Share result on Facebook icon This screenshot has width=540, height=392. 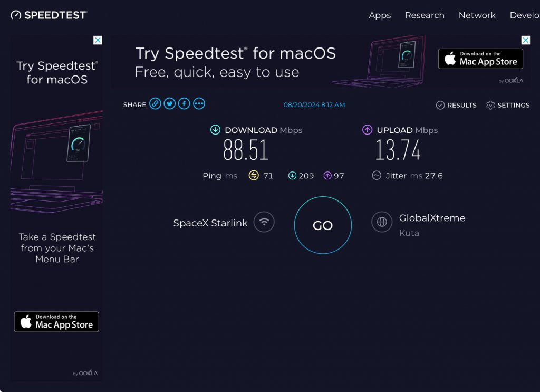point(184,104)
